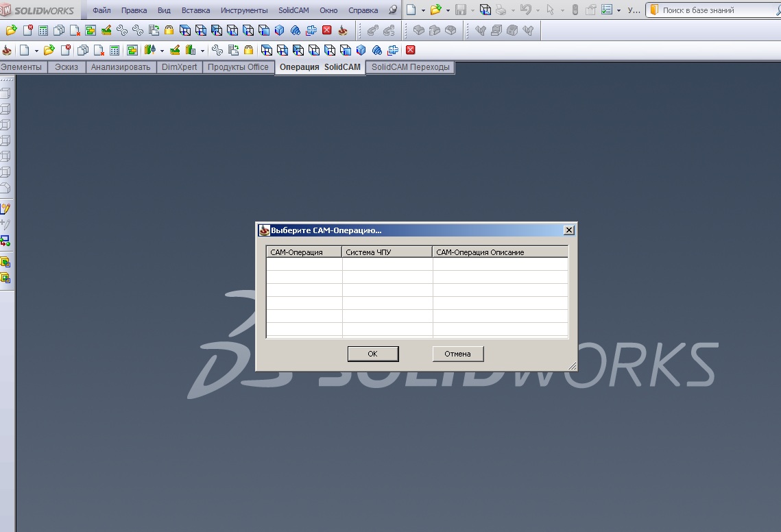
Task: Switch to the SolidCAM Переходы tab
Action: [x=411, y=67]
